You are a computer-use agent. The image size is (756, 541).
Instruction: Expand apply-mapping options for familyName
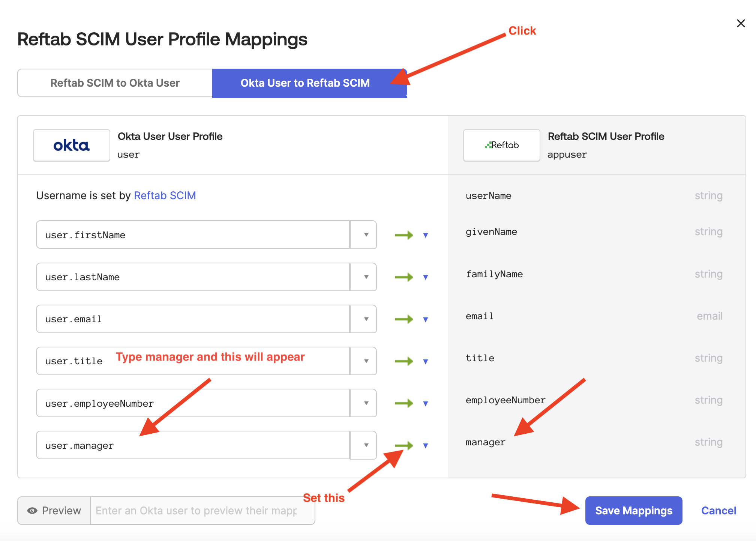click(x=426, y=277)
